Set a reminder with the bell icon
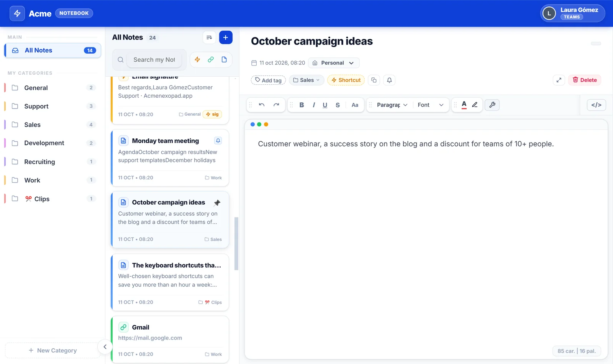 (x=389, y=80)
